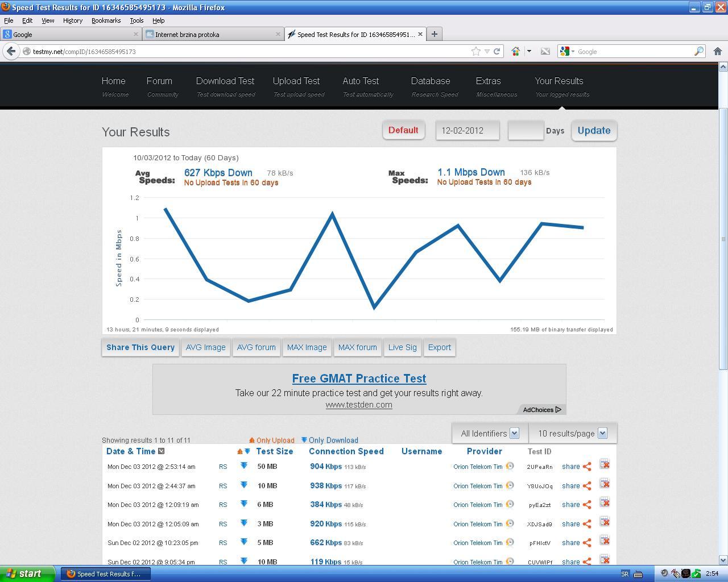This screenshot has width=728, height=582.
Task: Click the share icon for test Y8UoJOq
Action: coord(587,486)
